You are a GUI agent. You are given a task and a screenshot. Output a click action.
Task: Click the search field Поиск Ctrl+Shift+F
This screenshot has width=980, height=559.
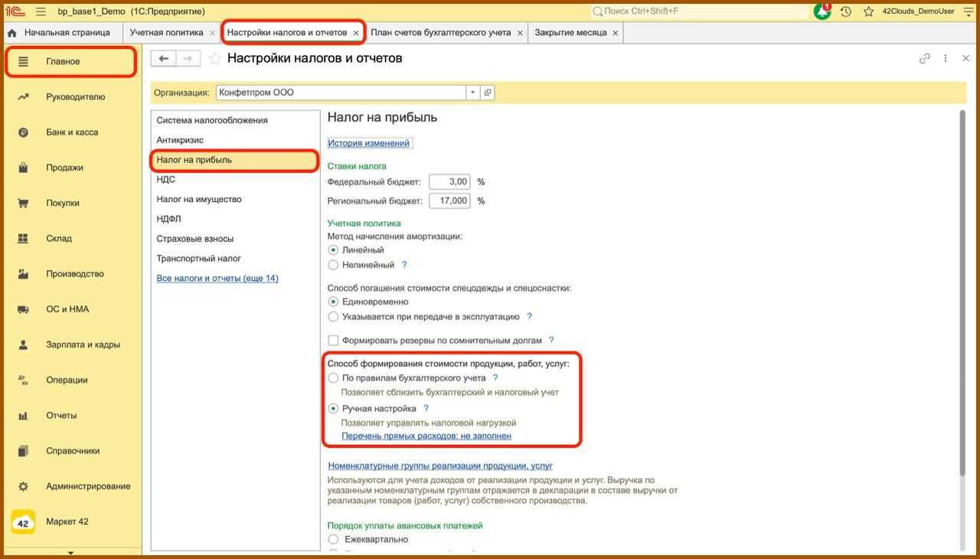point(701,11)
